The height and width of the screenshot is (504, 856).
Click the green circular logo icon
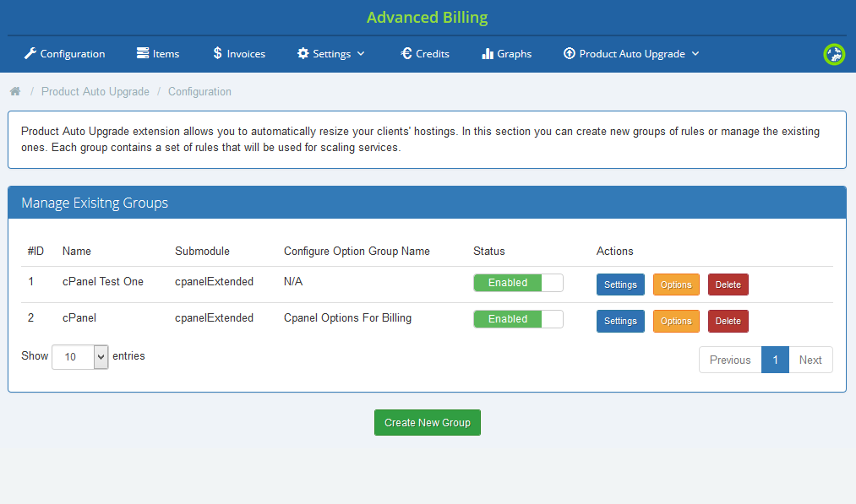click(x=834, y=54)
